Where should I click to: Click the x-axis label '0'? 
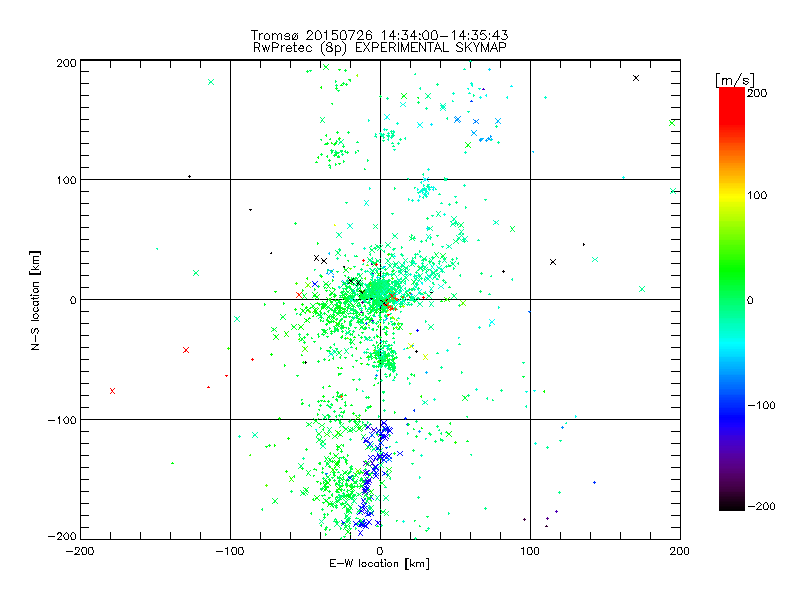click(380, 551)
